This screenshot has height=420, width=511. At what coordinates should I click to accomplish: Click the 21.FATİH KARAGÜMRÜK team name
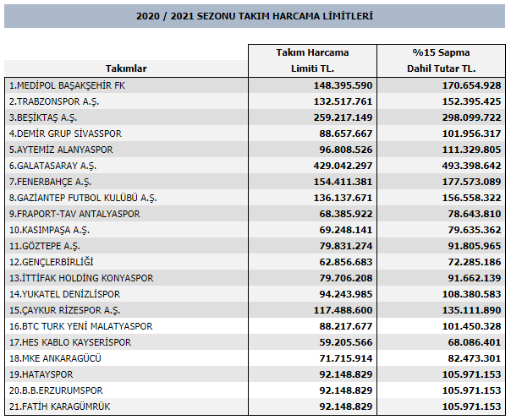tap(59, 406)
